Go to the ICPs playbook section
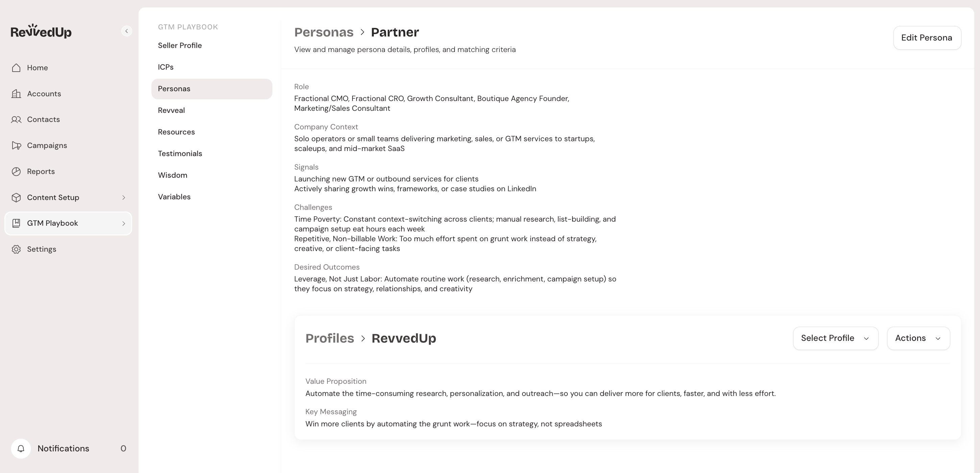Screen dimensions: 980x473 [166, 67]
